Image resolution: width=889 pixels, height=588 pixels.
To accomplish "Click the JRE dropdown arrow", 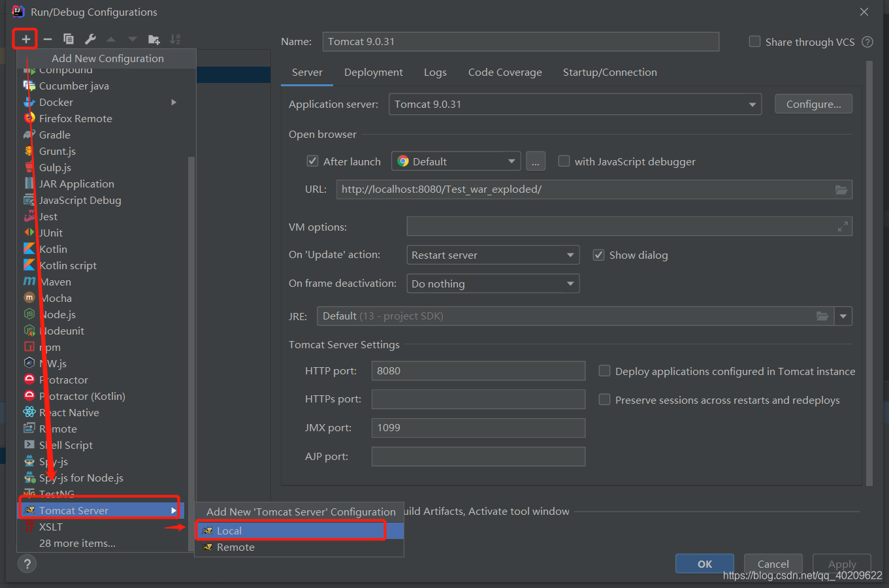I will pyautogui.click(x=843, y=316).
